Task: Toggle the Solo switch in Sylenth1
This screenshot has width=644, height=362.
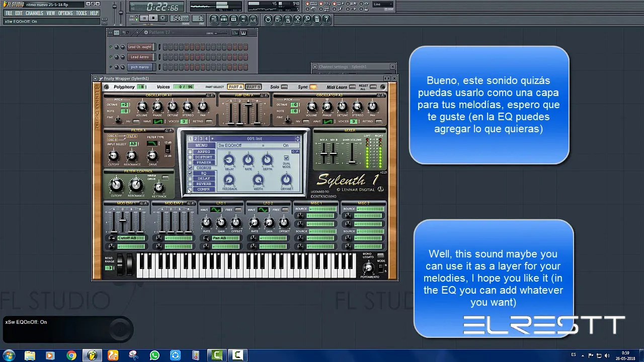Action: (x=284, y=87)
